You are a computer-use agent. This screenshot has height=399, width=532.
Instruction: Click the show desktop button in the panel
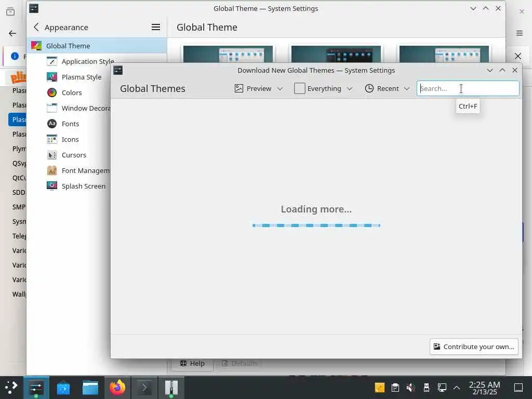518,388
